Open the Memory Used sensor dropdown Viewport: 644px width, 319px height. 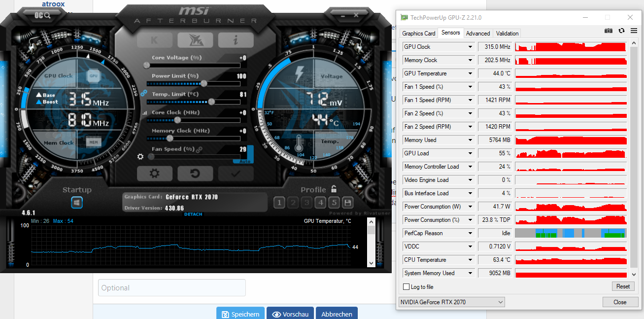point(470,140)
